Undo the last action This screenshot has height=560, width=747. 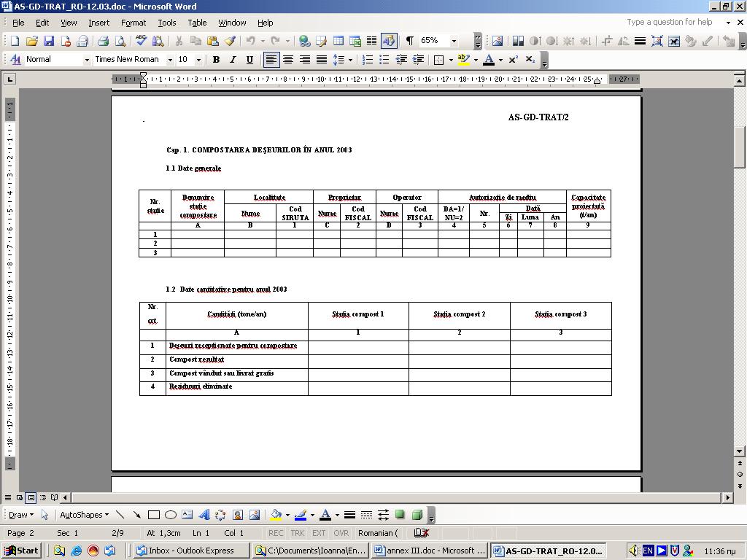tap(251, 41)
